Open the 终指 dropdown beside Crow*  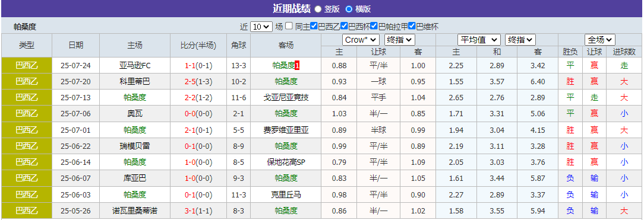click(400, 40)
